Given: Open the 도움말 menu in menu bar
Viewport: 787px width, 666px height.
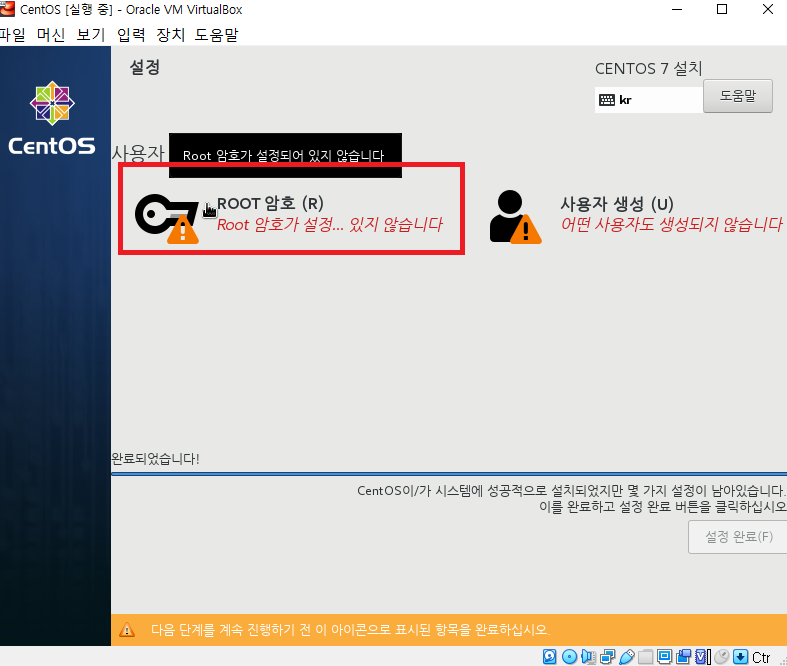Looking at the screenshot, I should pos(216,35).
